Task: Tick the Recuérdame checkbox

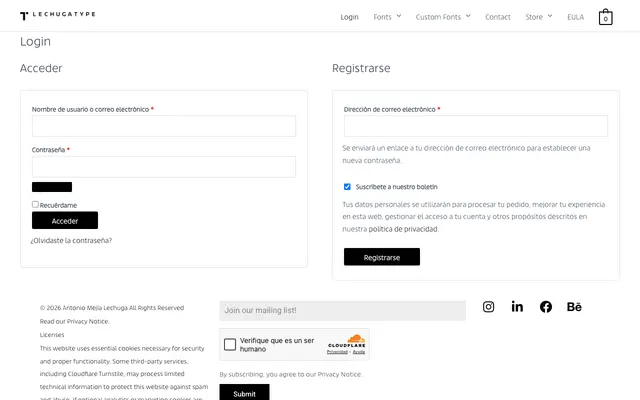Action: coord(36,204)
